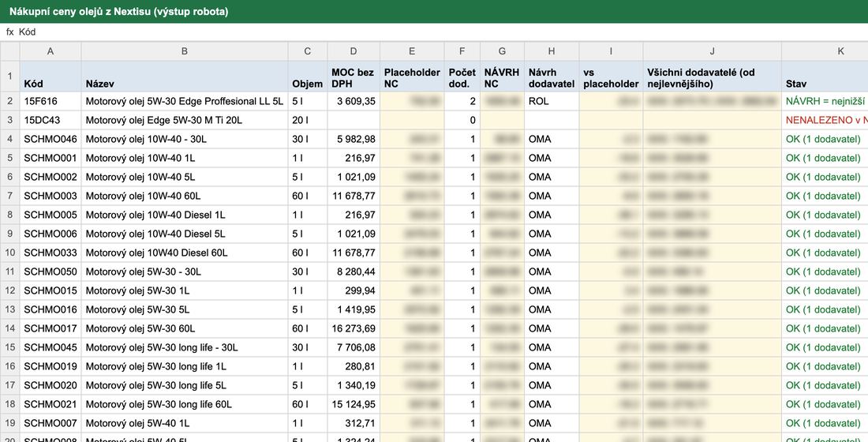Click supplier count 0 for 15DC43
This screenshot has height=442, width=868.
point(462,120)
